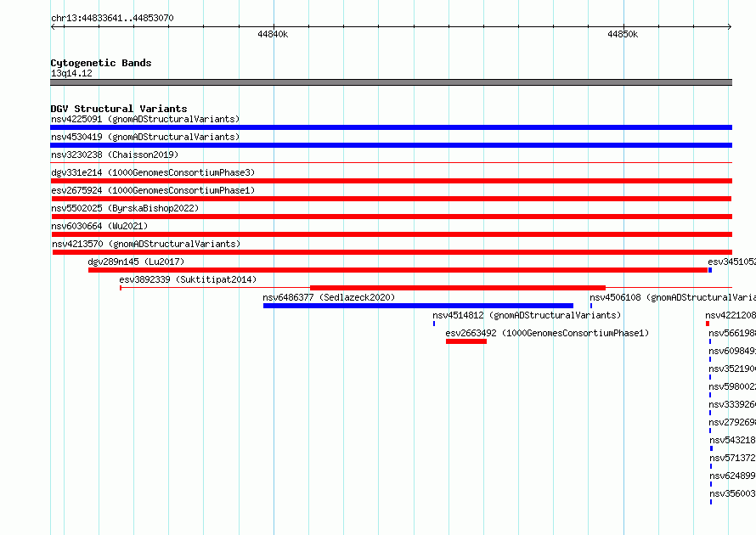Open the label starting nsv352190

coord(732,369)
